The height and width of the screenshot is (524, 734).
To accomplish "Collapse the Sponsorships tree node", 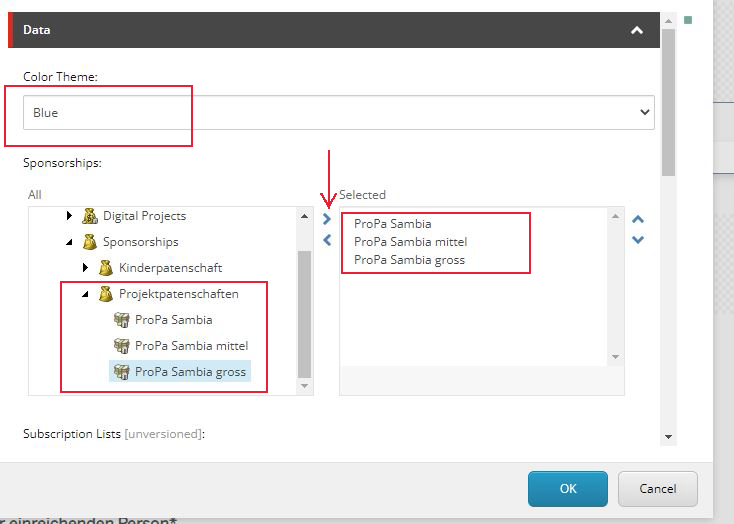I will 69,242.
